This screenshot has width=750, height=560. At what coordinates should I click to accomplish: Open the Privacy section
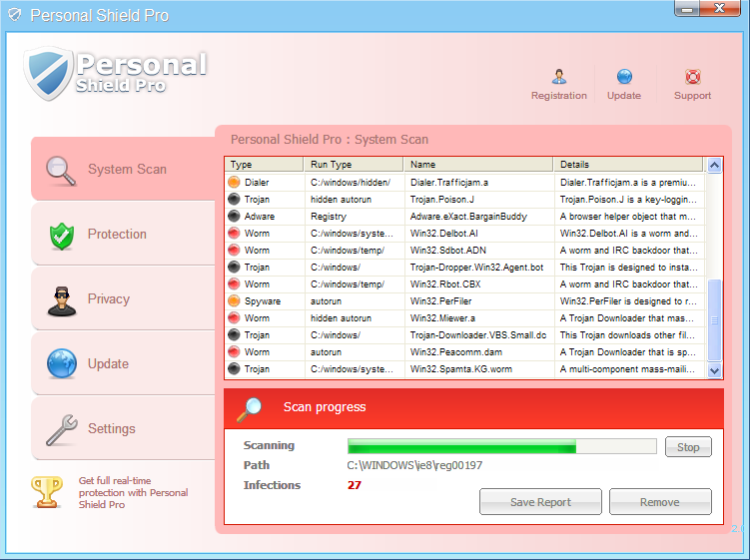[x=124, y=298]
